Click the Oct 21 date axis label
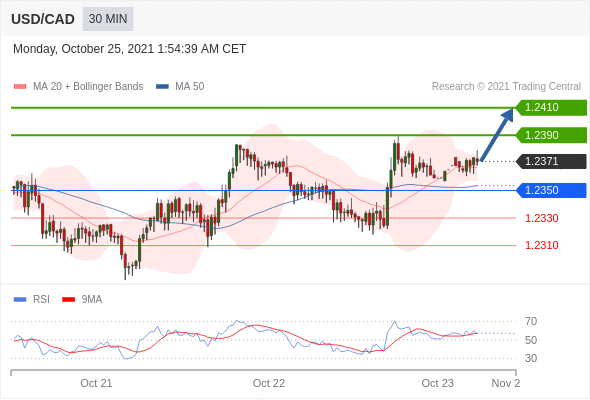Image resolution: width=590 pixels, height=400 pixels. (x=96, y=383)
